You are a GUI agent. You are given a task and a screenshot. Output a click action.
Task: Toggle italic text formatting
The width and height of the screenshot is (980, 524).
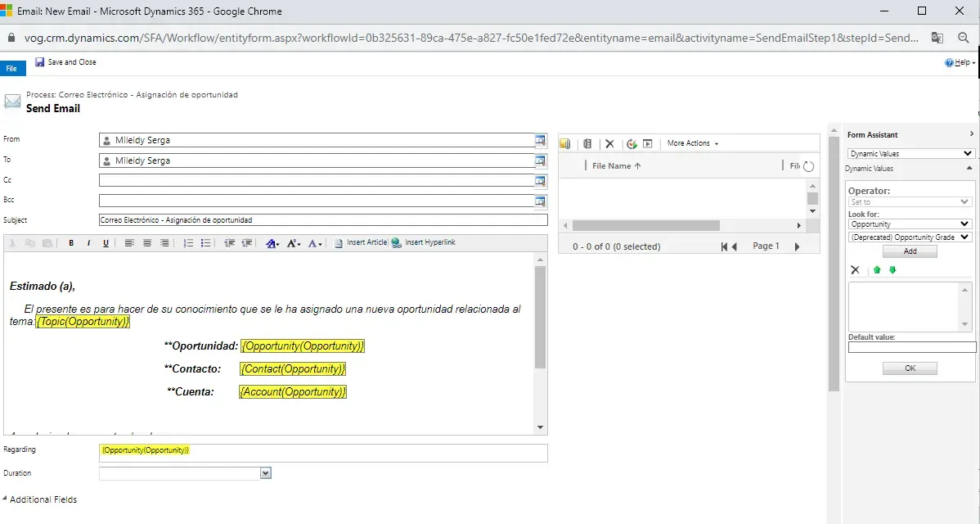88,243
